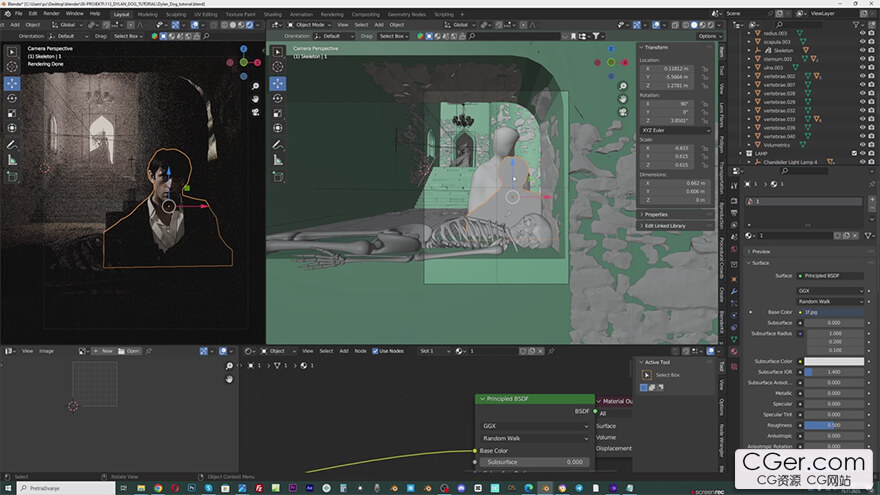Open the Object Data properties tab
The width and height of the screenshot is (880, 495).
click(734, 340)
